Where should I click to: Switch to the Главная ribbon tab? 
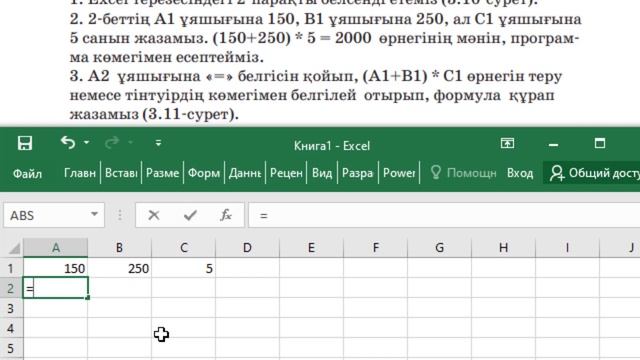(x=80, y=173)
